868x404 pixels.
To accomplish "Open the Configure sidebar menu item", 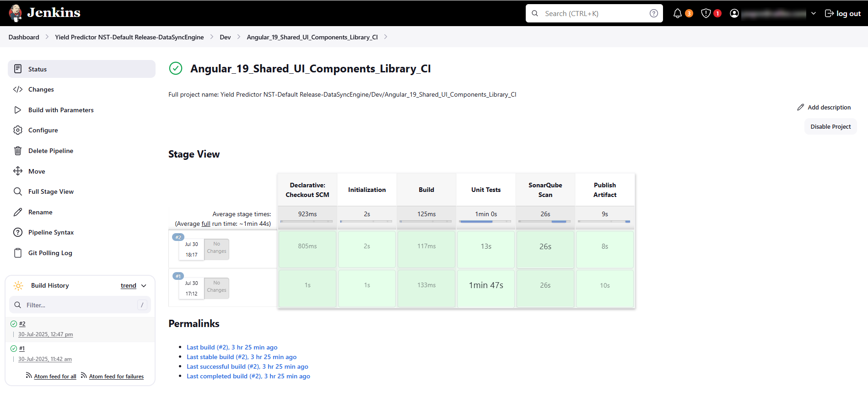I will [81, 130].
